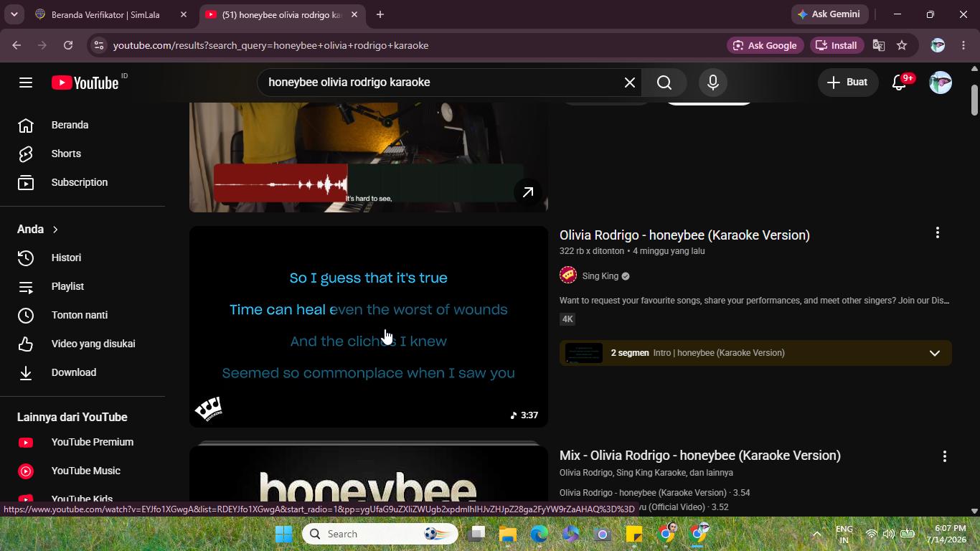This screenshot has height=551, width=980.
Task: Open the YouTube account avatar menu
Action: (x=941, y=83)
